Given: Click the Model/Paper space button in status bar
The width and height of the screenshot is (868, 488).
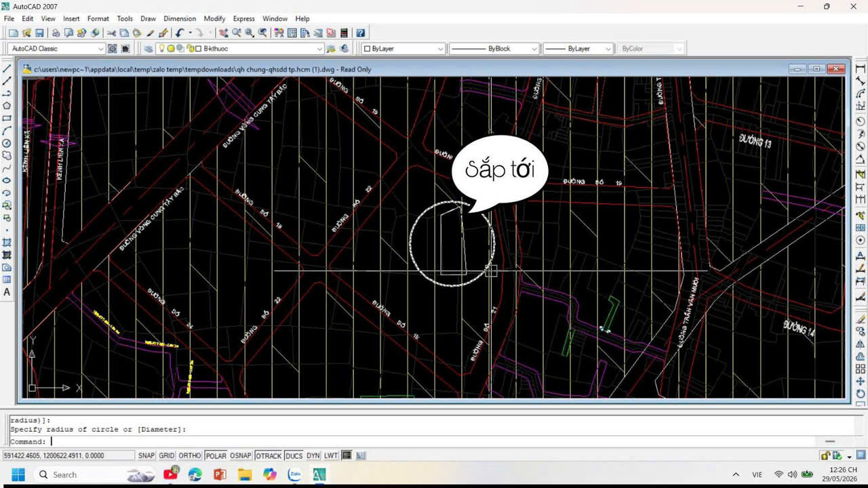Looking at the screenshot, I should (347, 455).
